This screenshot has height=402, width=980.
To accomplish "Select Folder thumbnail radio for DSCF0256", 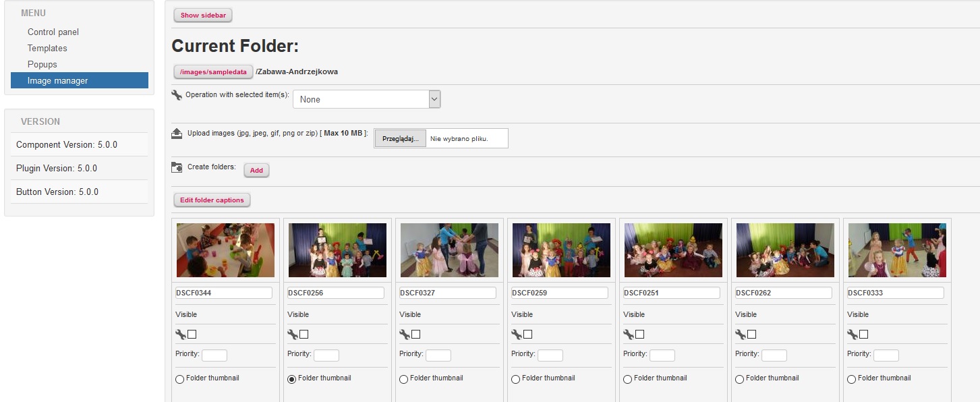I will (291, 379).
